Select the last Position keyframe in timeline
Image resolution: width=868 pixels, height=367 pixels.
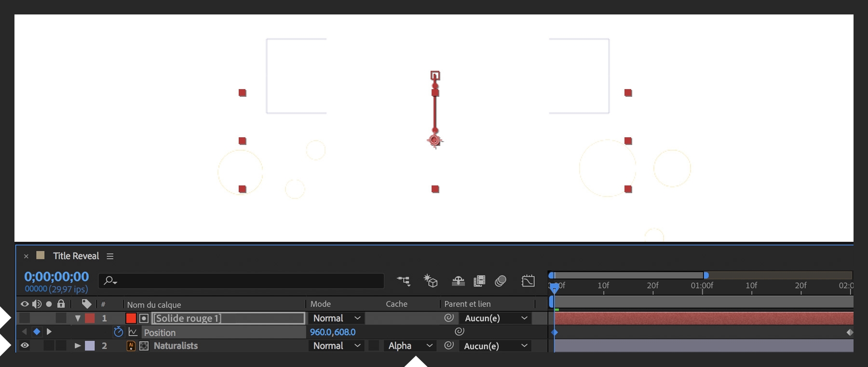(850, 332)
